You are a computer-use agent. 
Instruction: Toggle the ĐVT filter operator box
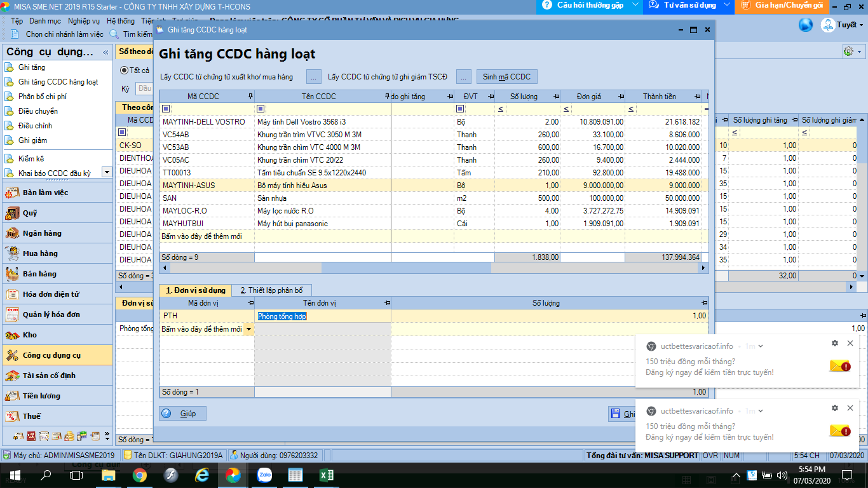click(460, 109)
